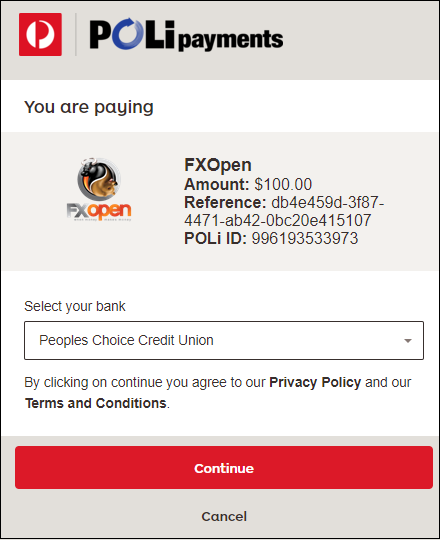Click the FXOpen bull and bear emblem
Image resolution: width=440 pixels, height=540 pixels.
(99, 179)
